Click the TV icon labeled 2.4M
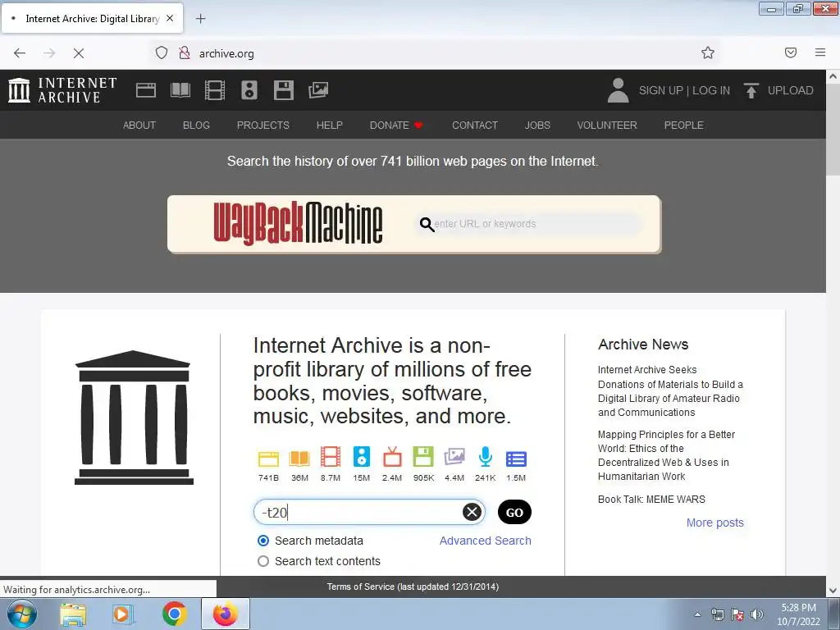The height and width of the screenshot is (630, 840). 392,457
